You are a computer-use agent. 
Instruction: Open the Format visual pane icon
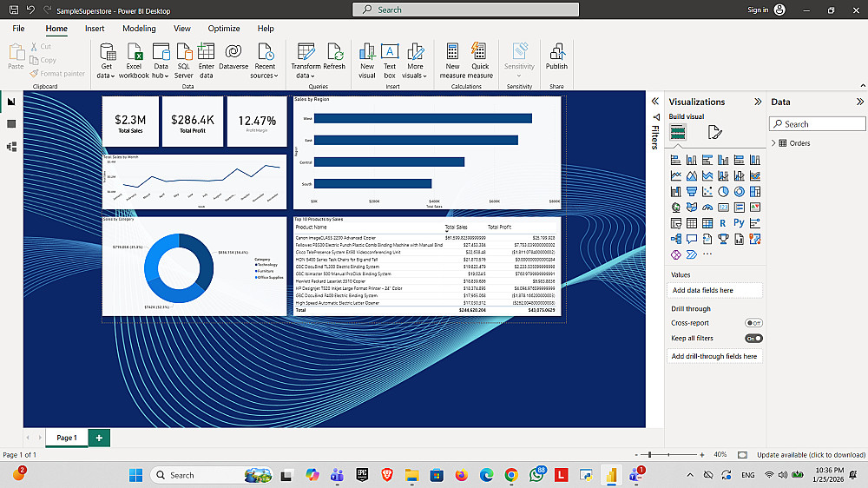pos(714,132)
